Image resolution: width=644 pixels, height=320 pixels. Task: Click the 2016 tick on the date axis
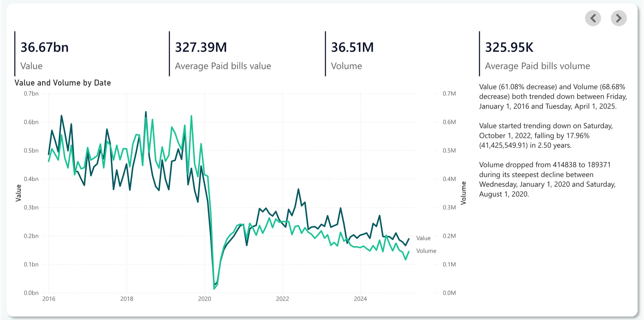coord(49,299)
